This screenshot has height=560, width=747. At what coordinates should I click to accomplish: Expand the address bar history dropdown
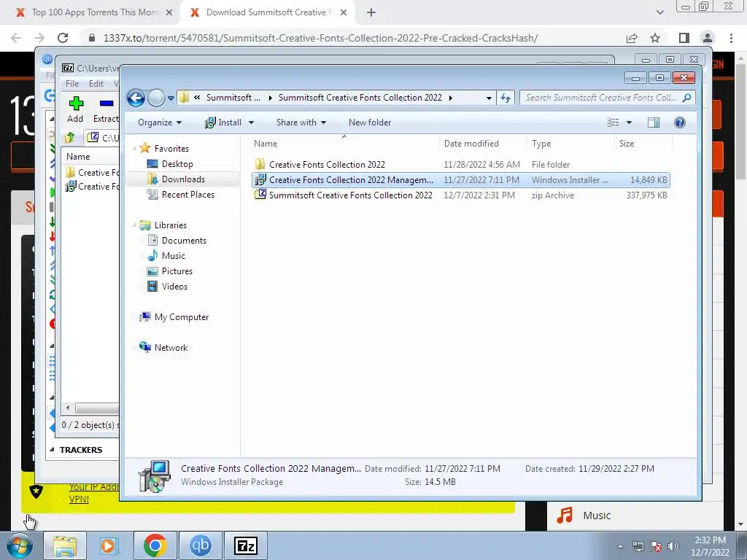489,98
